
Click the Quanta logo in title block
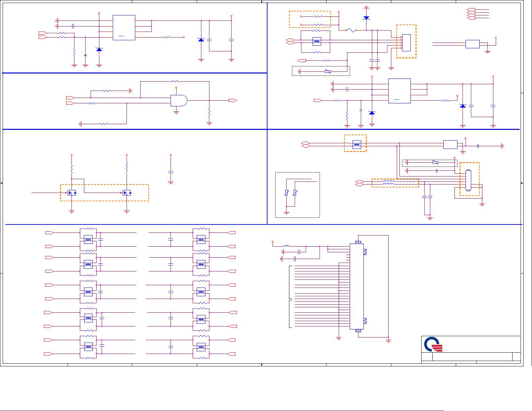pos(433,344)
